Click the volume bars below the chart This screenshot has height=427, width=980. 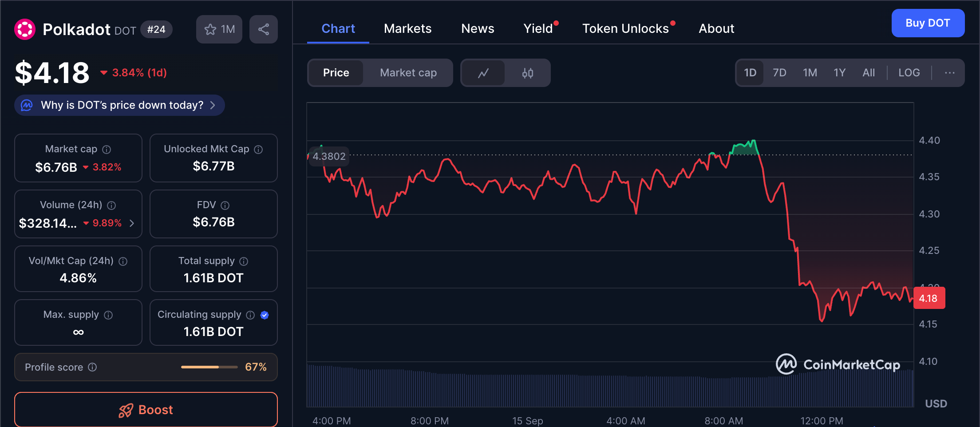point(610,387)
